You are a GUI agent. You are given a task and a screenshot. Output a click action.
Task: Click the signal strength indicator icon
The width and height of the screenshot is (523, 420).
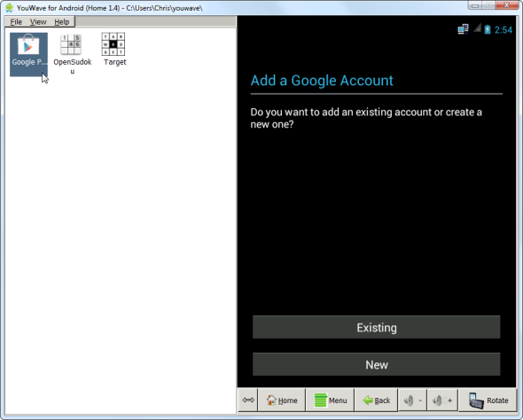pyautogui.click(x=477, y=28)
